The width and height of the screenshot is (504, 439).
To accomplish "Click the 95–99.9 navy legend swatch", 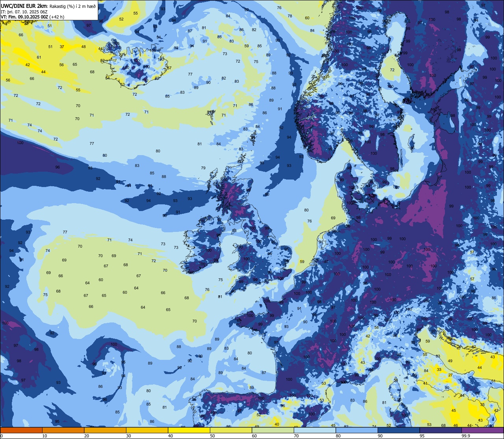I will click(441, 430).
